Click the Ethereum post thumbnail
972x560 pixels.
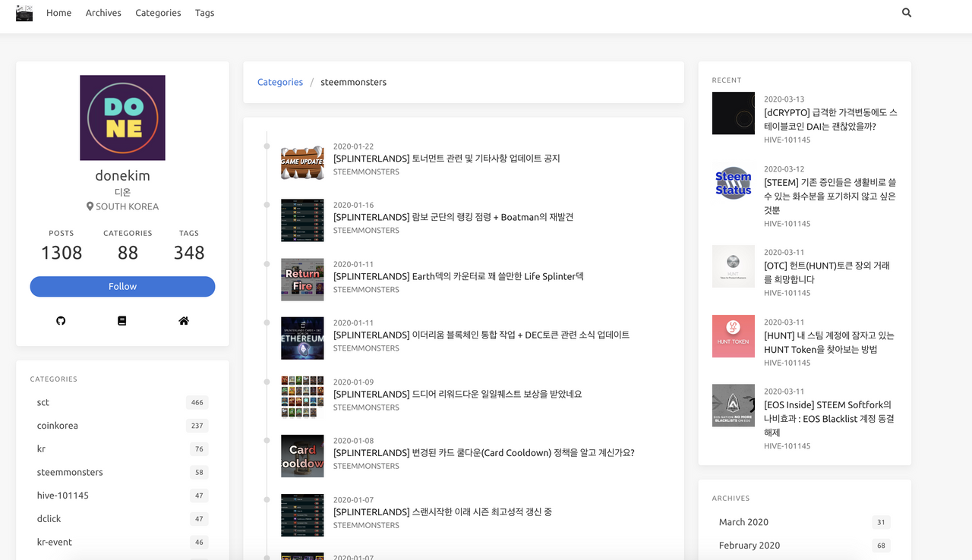tap(302, 338)
